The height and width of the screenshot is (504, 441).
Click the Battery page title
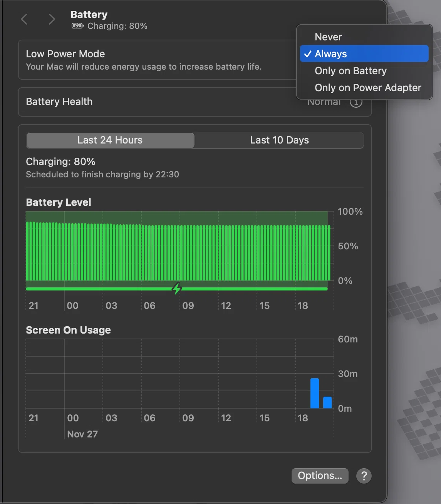89,15
